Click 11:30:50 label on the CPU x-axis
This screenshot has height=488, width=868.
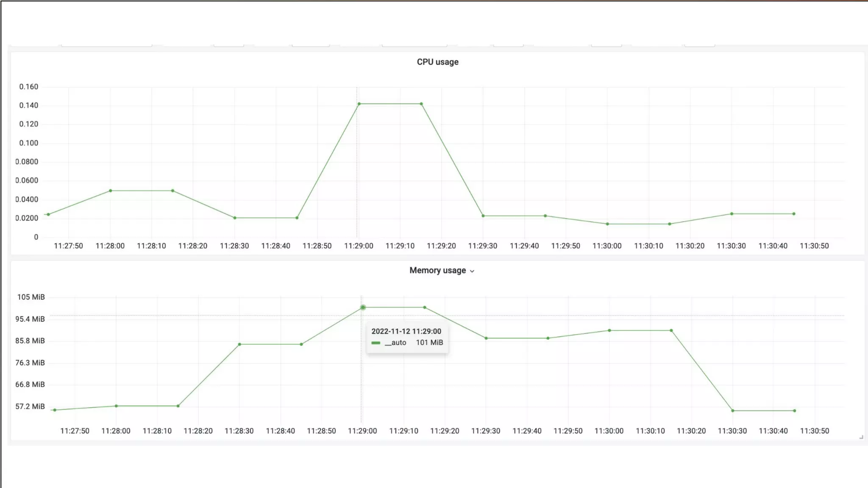814,246
